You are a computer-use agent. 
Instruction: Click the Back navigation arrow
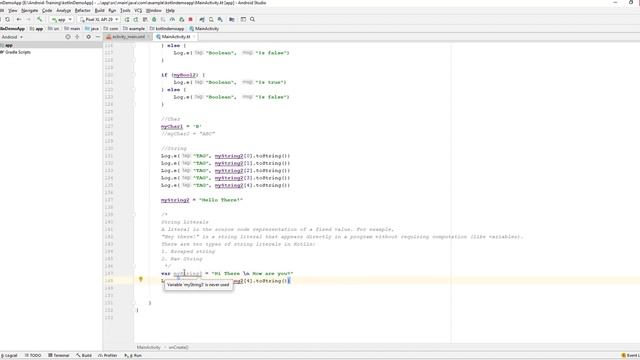pyautogui.click(x=19, y=19)
